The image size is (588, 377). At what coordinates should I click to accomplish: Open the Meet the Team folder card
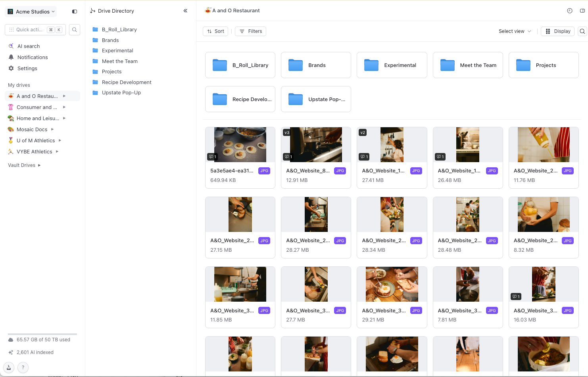click(468, 65)
